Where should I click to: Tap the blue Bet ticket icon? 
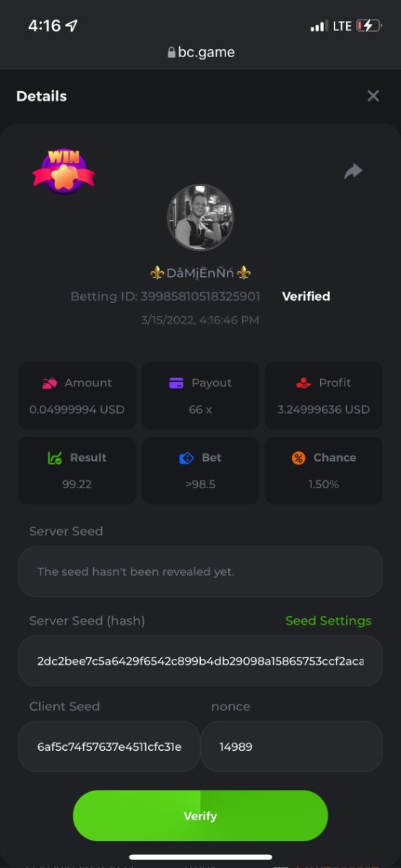point(186,458)
